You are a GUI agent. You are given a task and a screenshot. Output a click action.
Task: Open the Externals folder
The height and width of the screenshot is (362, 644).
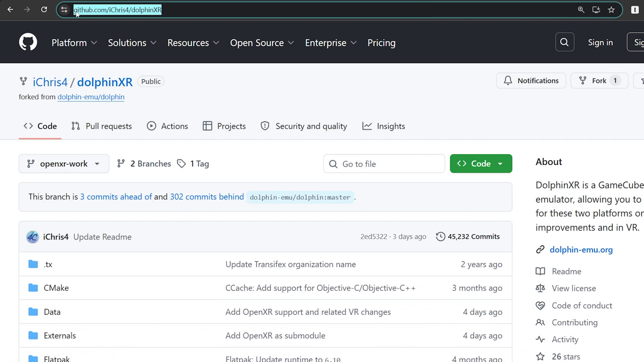pos(60,336)
